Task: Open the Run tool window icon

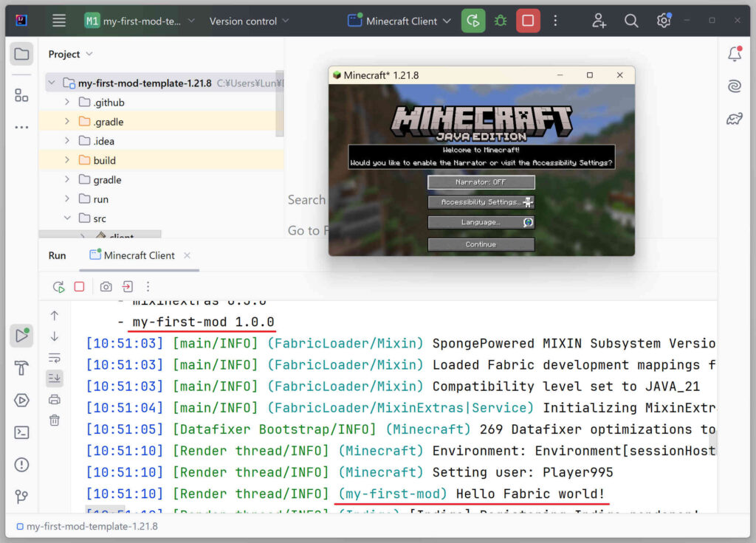Action: 21,336
